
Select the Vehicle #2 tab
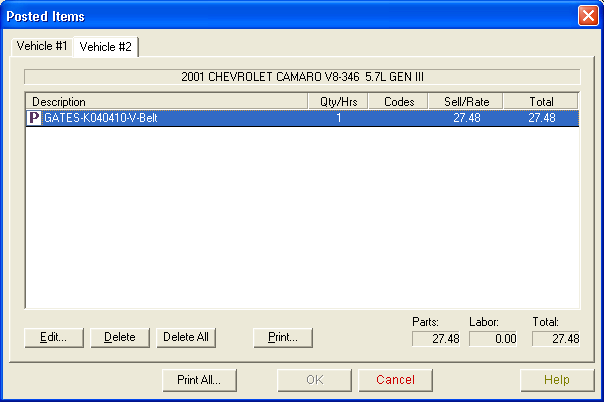[x=106, y=47]
